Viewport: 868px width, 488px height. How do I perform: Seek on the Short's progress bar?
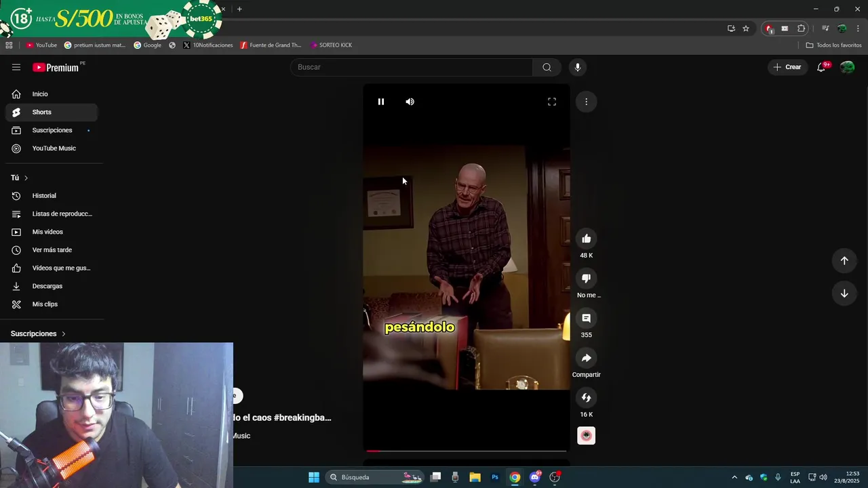[466, 451]
